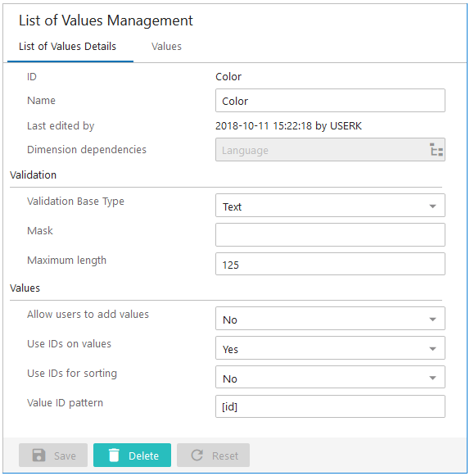This screenshot has width=470, height=476.
Task: Click the Text value in Validation Base Type
Action: 232,206
